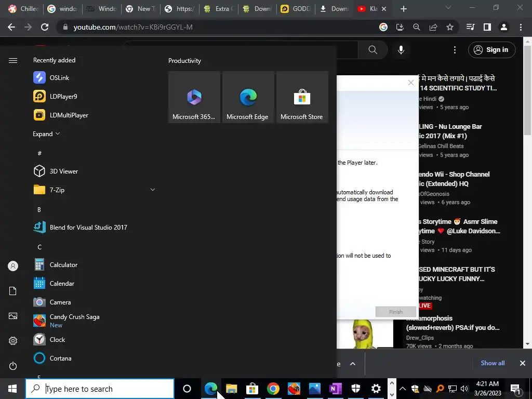The image size is (532, 399).
Task: Expand the 7-Zip folder chevron
Action: tap(153, 190)
